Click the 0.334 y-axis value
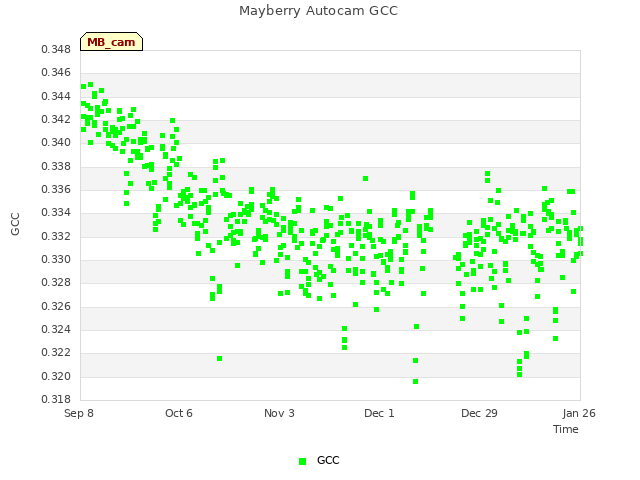Screen dimensions: 640x480 click(x=56, y=213)
